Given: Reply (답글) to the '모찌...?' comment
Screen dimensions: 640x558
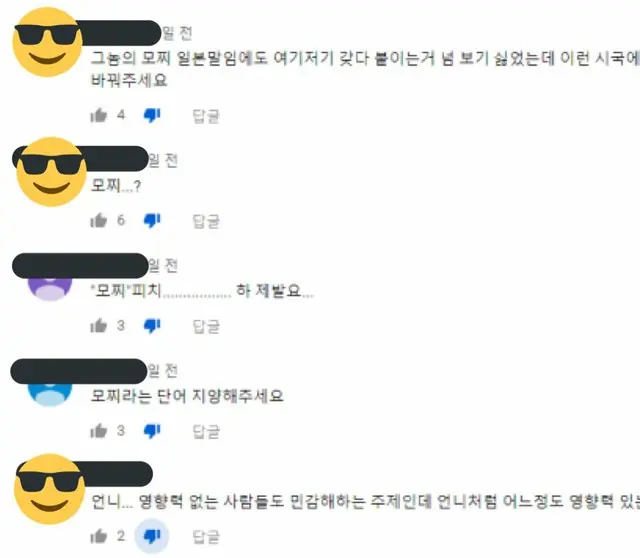Looking at the screenshot, I should 206,221.
